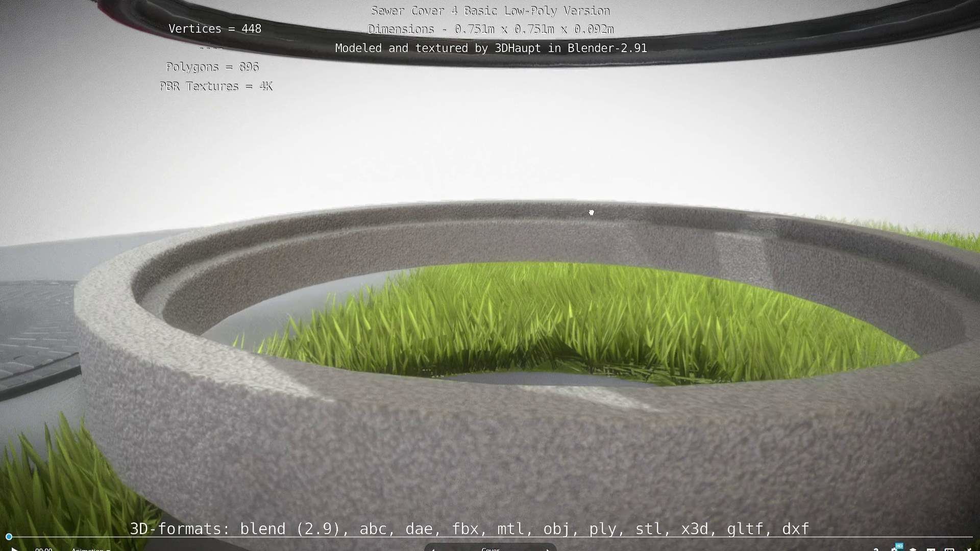The image size is (980, 551).
Task: Open the model inspector layers icon
Action: coord(913,549)
